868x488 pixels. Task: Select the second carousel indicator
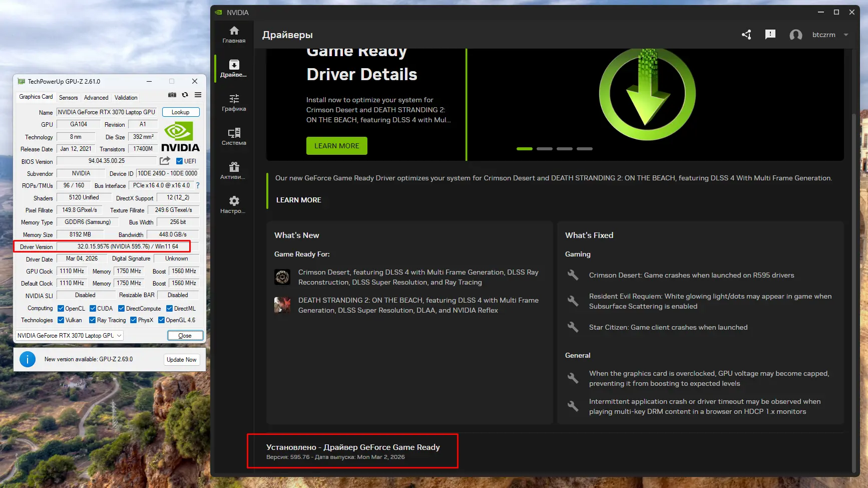coord(545,149)
